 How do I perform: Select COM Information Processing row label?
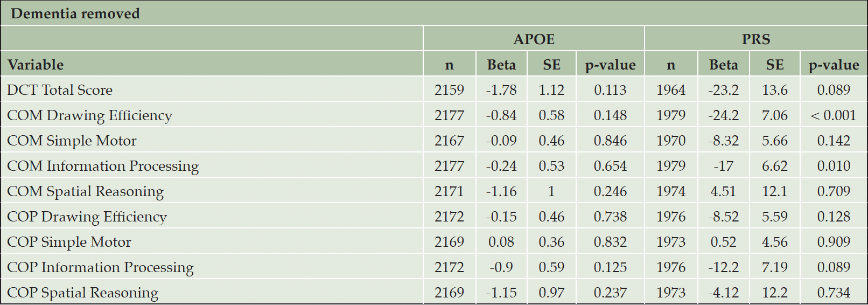(103, 167)
